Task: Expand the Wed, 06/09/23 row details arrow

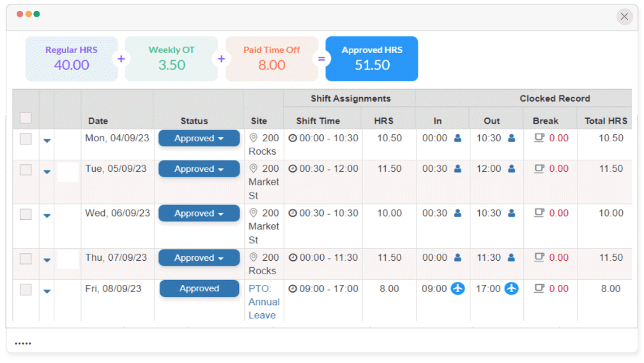Action: point(47,215)
